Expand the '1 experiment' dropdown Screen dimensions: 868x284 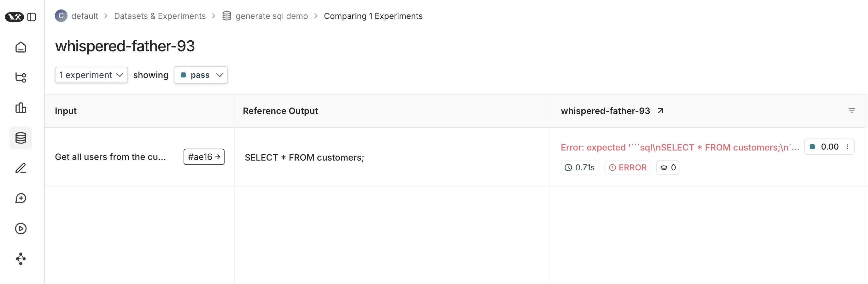(x=91, y=75)
